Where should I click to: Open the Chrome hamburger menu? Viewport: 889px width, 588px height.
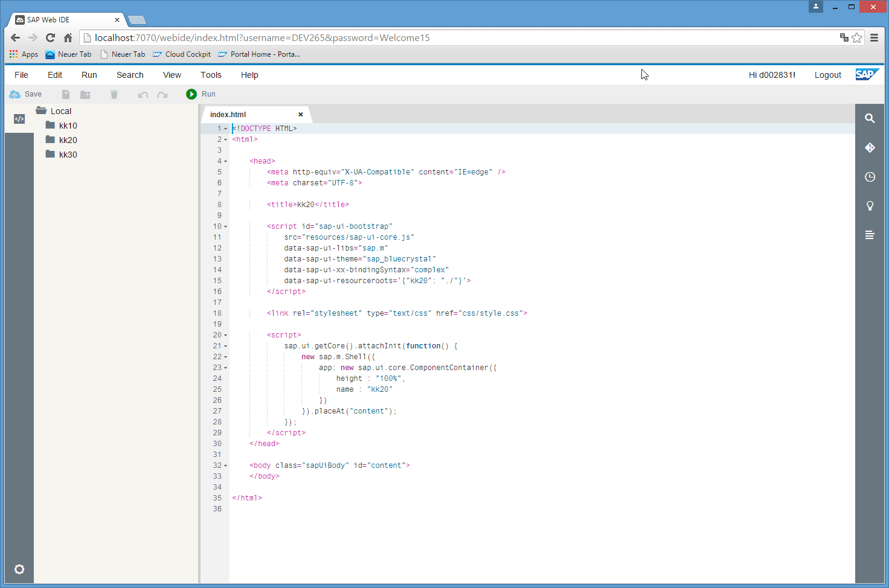point(874,37)
